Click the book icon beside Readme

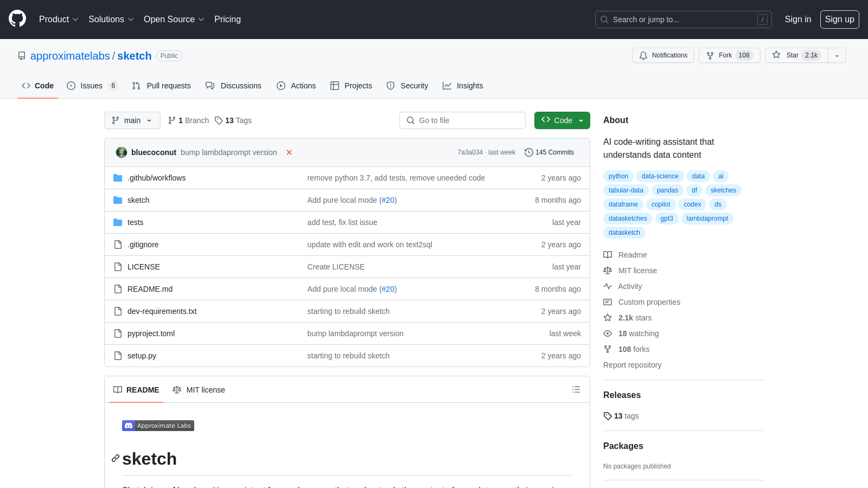[608, 255]
